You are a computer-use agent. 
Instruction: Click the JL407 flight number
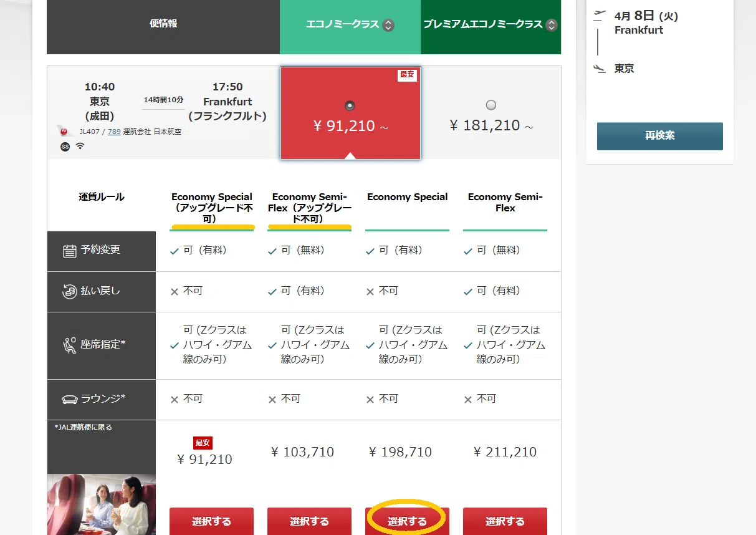91,132
